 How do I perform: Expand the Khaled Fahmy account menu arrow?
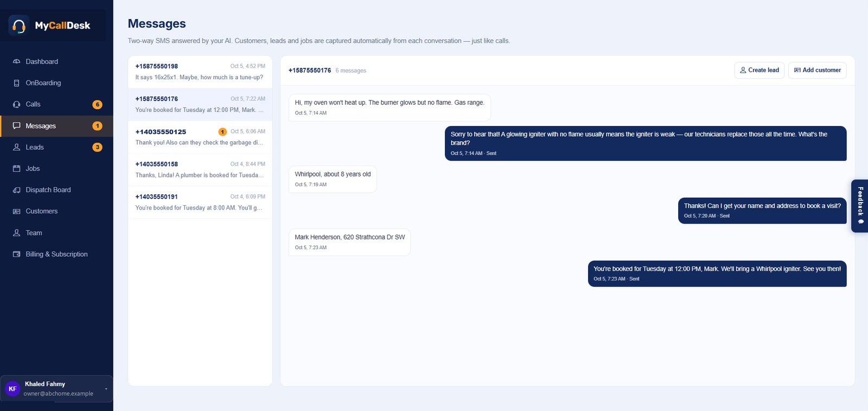click(x=106, y=389)
